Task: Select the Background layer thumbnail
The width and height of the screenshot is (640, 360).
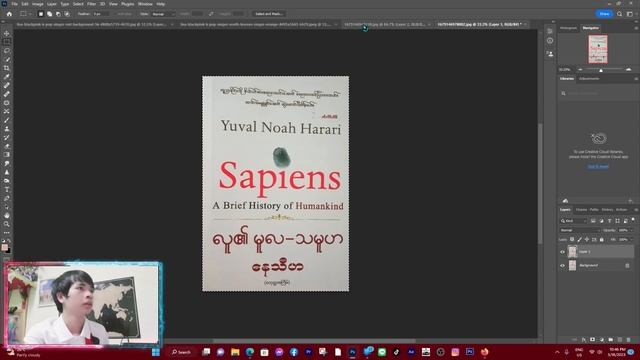Action: (572, 265)
